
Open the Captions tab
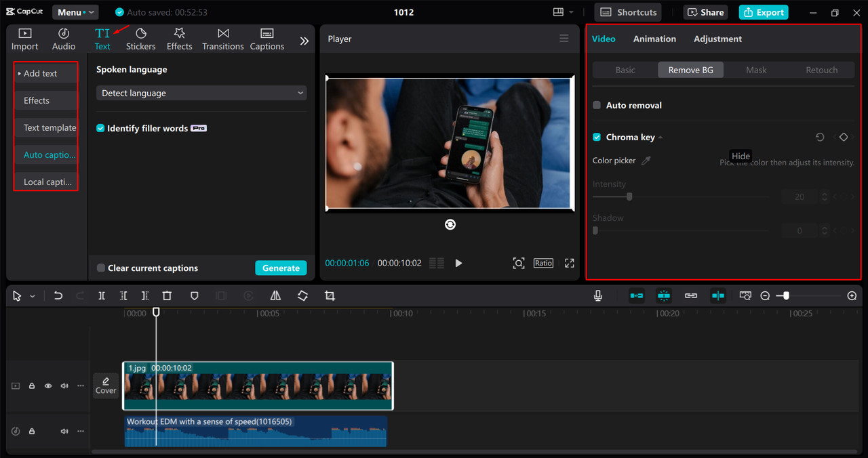click(267, 39)
